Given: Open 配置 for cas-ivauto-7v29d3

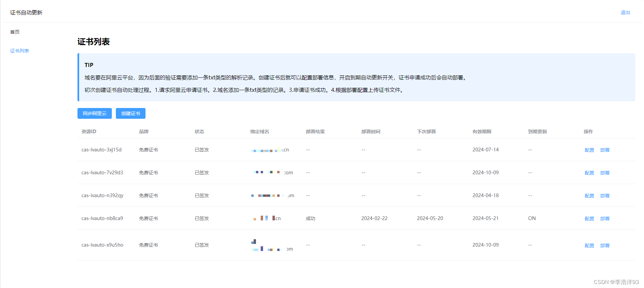Looking at the screenshot, I should tap(589, 173).
